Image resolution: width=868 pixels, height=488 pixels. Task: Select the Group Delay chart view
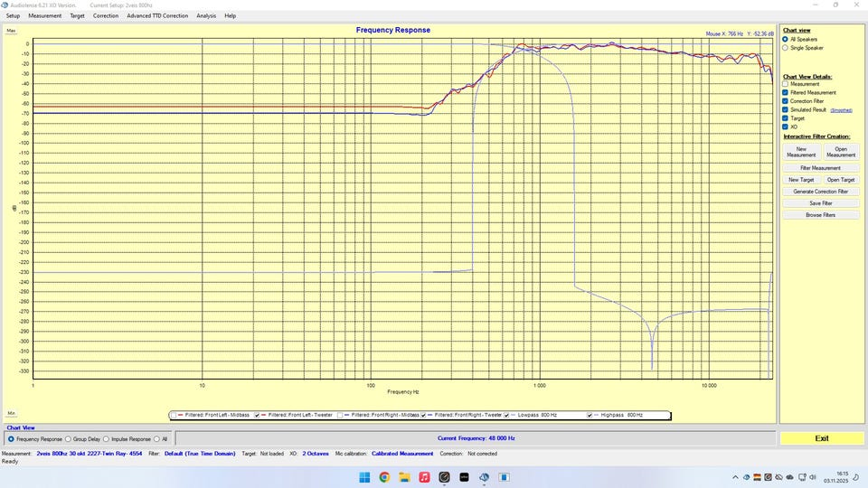[x=71, y=439]
